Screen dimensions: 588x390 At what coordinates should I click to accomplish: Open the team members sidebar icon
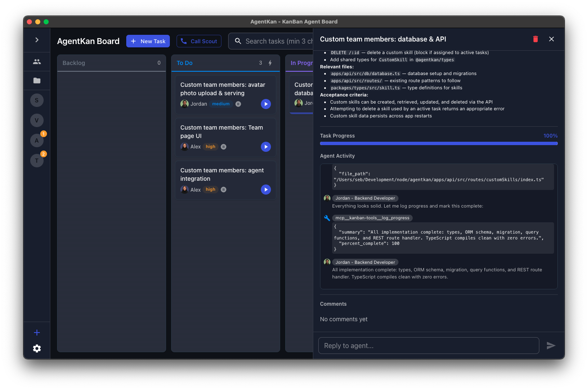37,62
